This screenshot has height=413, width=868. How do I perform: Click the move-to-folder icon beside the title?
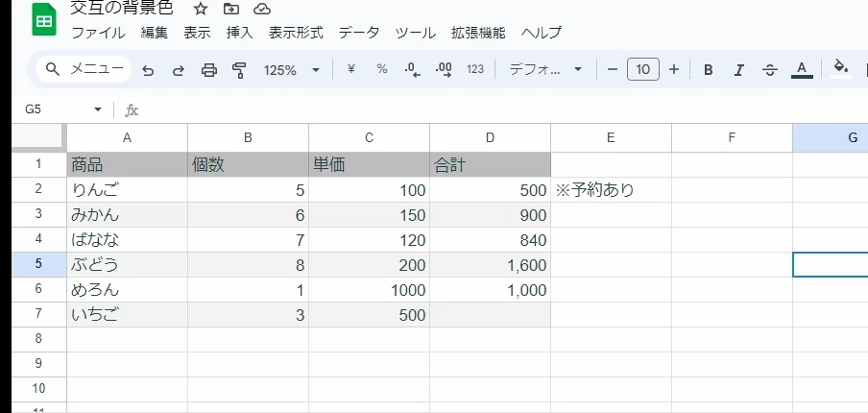230,9
